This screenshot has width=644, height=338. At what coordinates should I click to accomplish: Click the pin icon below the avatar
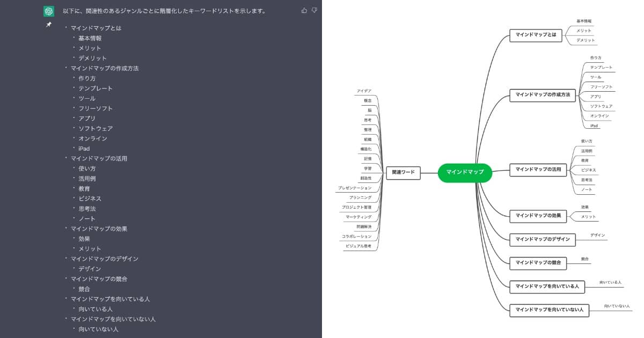click(48, 25)
